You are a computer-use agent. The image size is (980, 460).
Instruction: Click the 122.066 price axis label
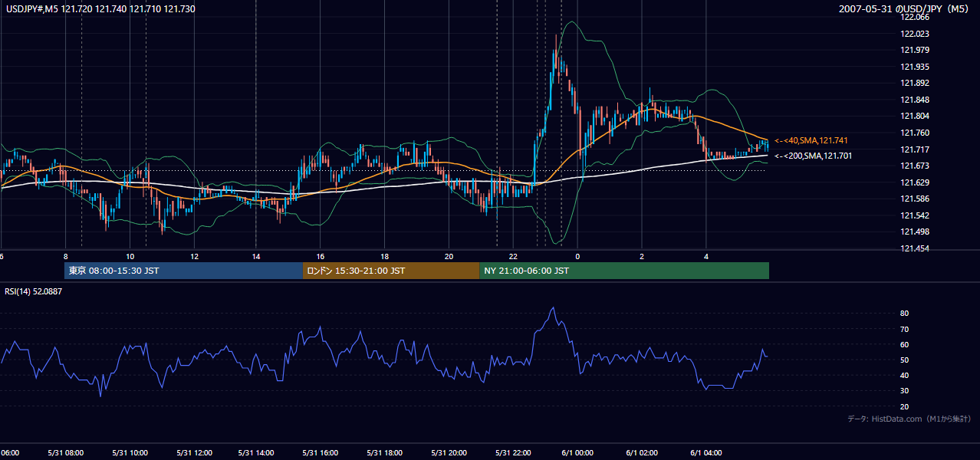tap(916, 17)
